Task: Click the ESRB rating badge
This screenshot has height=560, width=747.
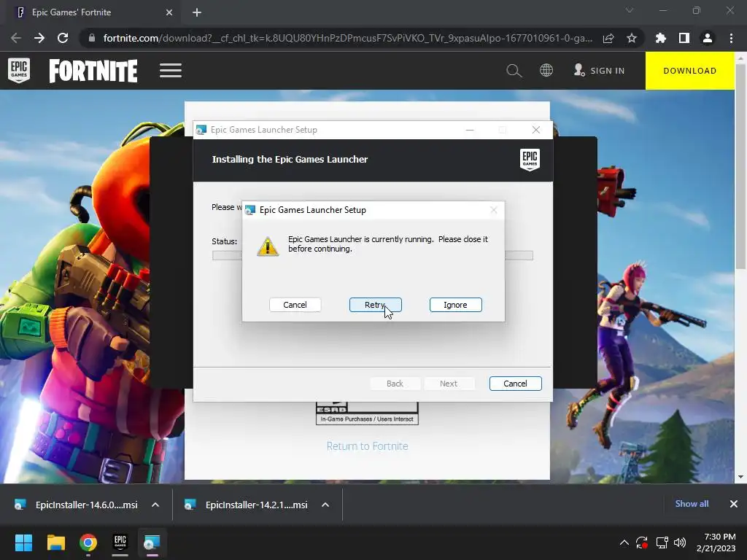Action: pyautogui.click(x=368, y=413)
